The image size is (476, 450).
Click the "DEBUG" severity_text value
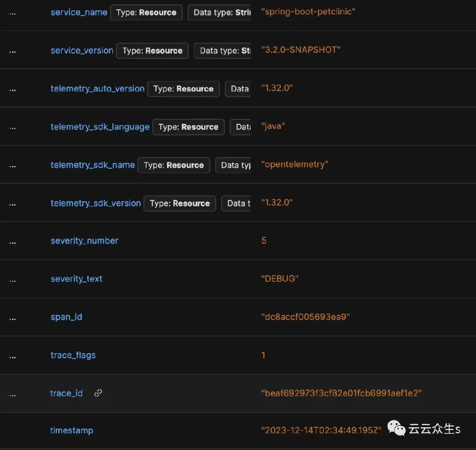tap(280, 279)
